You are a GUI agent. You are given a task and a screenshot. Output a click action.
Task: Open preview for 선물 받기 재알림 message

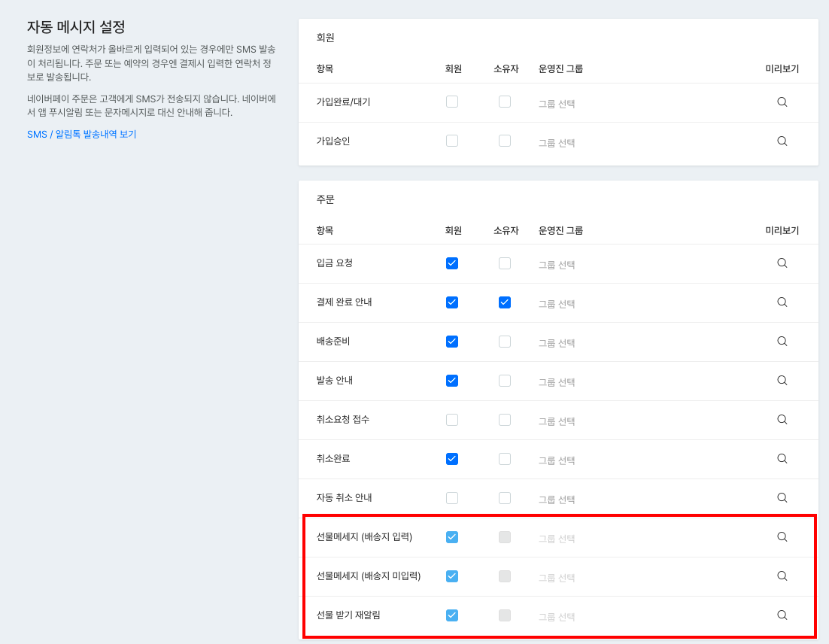782,615
